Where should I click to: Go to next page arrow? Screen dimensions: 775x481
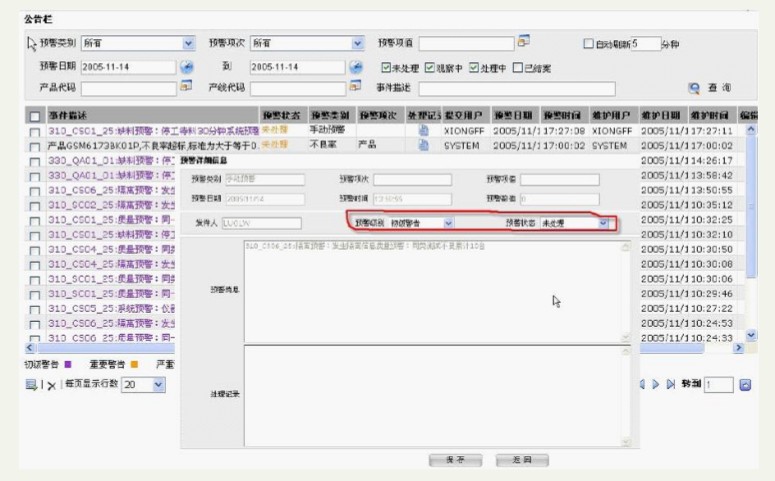pos(656,384)
